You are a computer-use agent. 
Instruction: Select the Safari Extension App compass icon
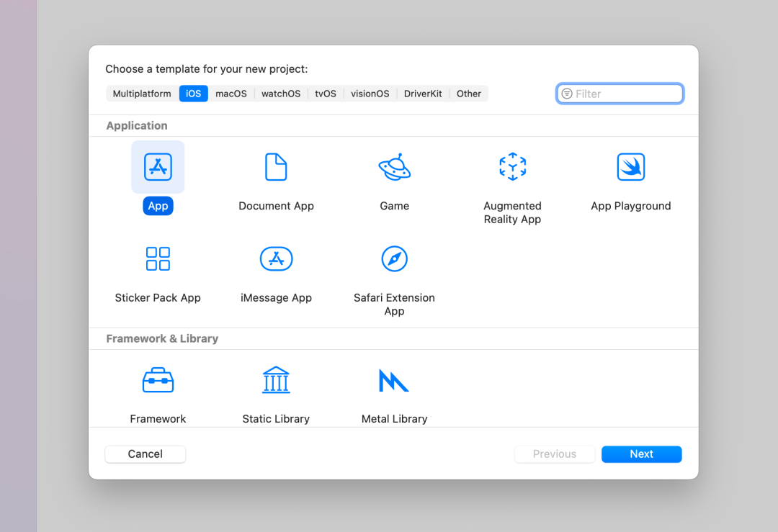click(394, 259)
